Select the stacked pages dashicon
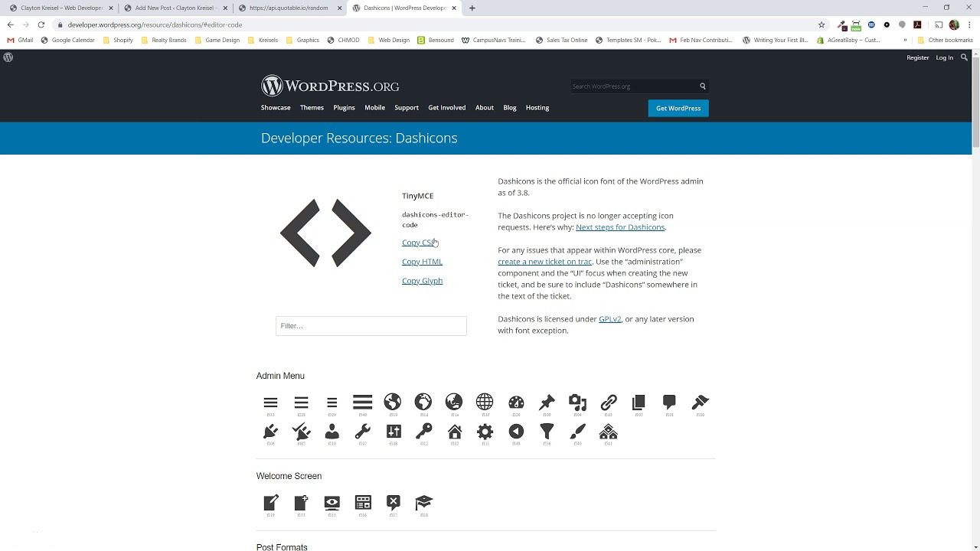The height and width of the screenshot is (551, 980). (639, 402)
